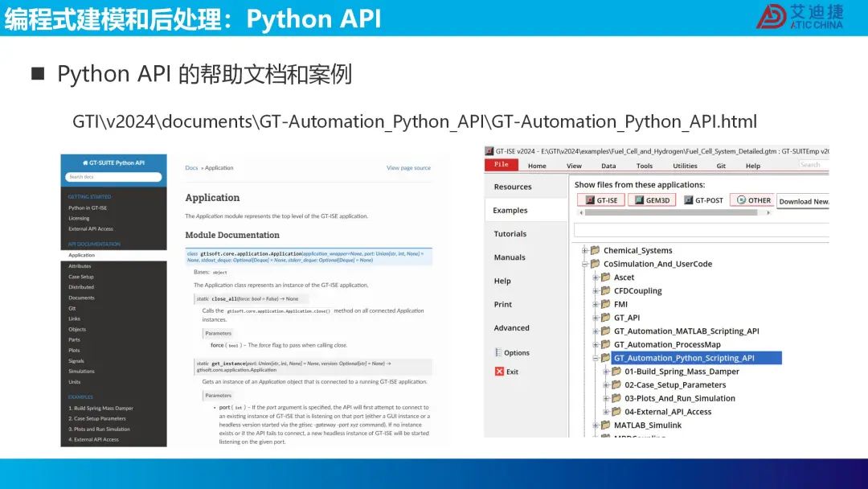Screen dimensions: 868x489
Task: Click the 02-Case_Setup_Parameters folder icon
Action: click(616, 384)
